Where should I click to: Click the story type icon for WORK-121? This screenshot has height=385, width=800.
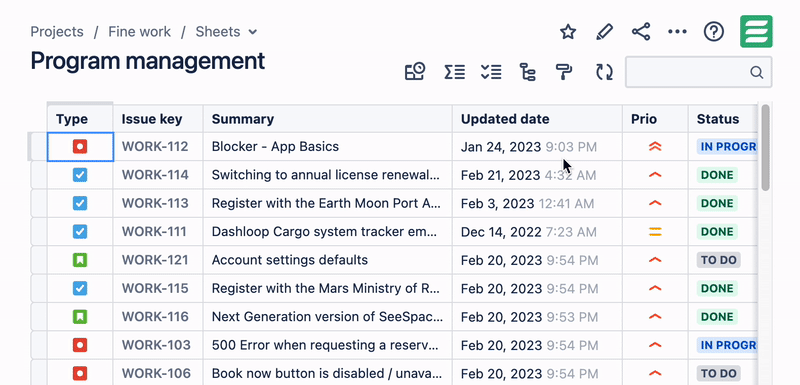click(80, 260)
